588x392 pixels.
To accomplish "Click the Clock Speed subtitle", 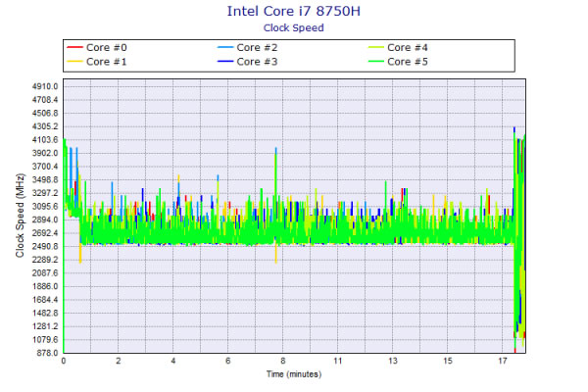I will 294,27.
